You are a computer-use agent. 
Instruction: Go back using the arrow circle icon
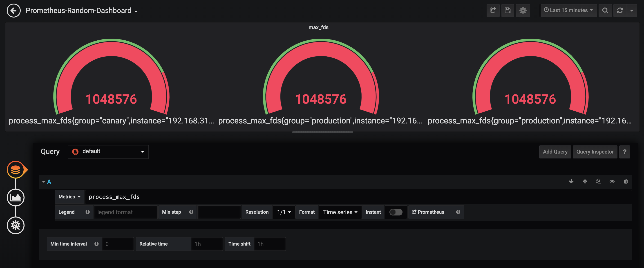(13, 11)
